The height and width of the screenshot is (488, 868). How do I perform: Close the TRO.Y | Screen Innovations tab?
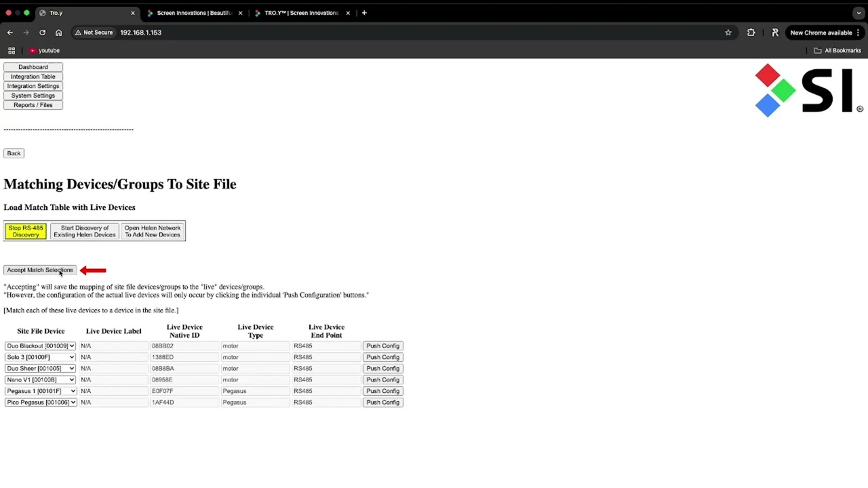point(348,13)
